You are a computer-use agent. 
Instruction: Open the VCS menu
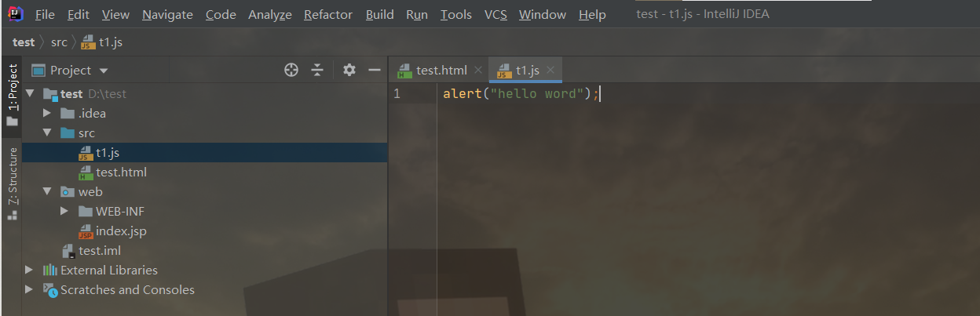(x=495, y=15)
